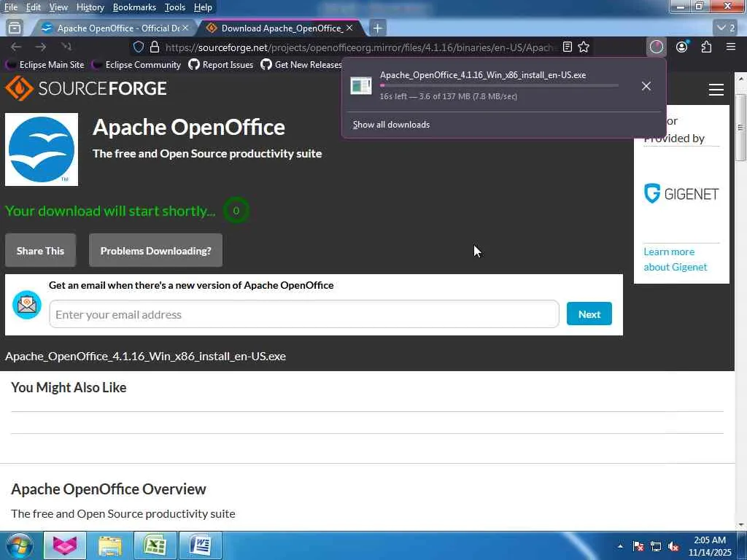Image resolution: width=747 pixels, height=560 pixels.
Task: Click the green countdown circle
Action: pos(236,211)
